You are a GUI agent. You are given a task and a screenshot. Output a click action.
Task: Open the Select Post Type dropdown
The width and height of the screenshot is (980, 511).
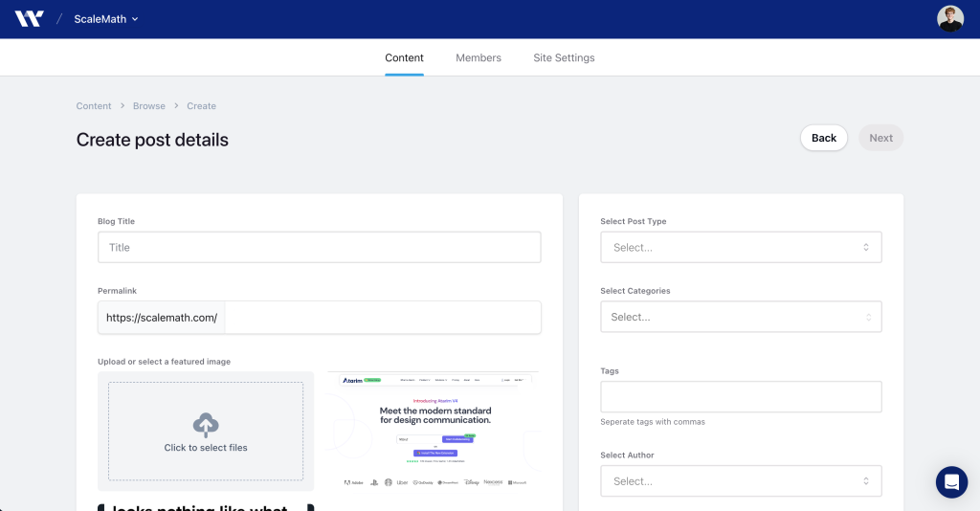point(741,248)
